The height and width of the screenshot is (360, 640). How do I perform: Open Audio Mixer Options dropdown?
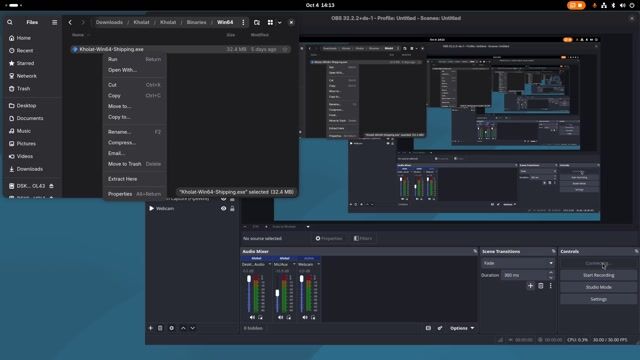tap(462, 328)
